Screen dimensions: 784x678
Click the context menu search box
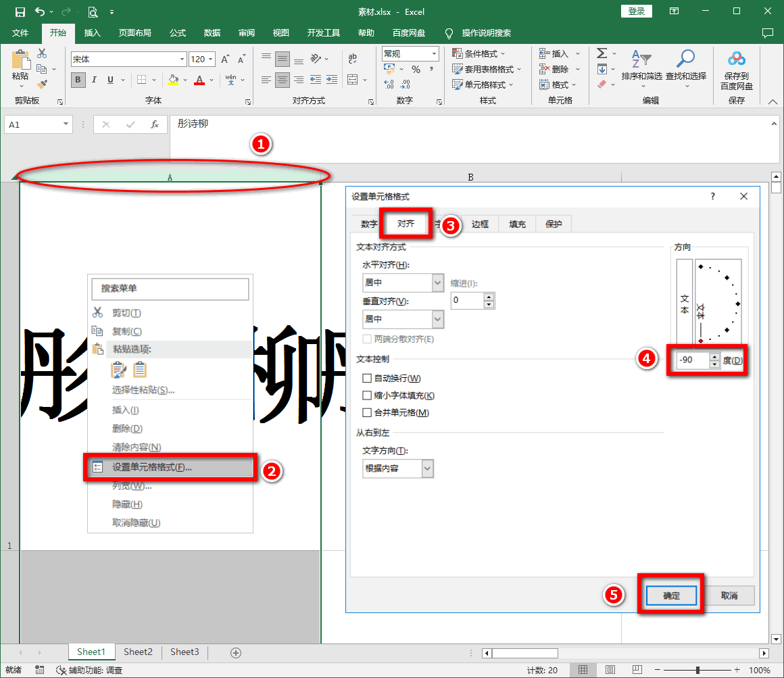click(x=170, y=289)
